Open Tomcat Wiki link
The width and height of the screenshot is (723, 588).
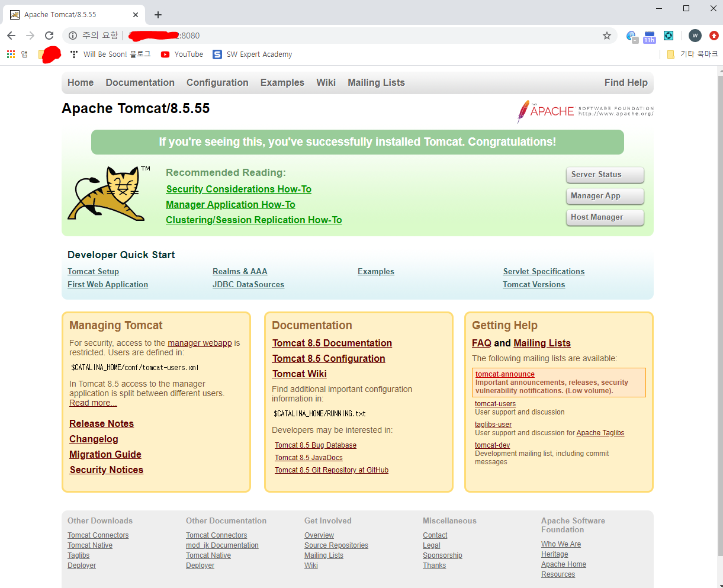(x=300, y=374)
